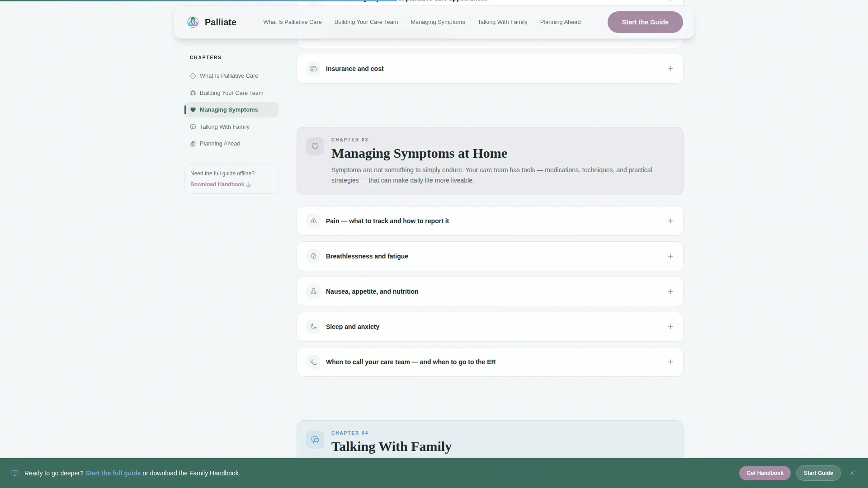Open Planning Ahead in top nav
The image size is (868, 488).
click(560, 22)
